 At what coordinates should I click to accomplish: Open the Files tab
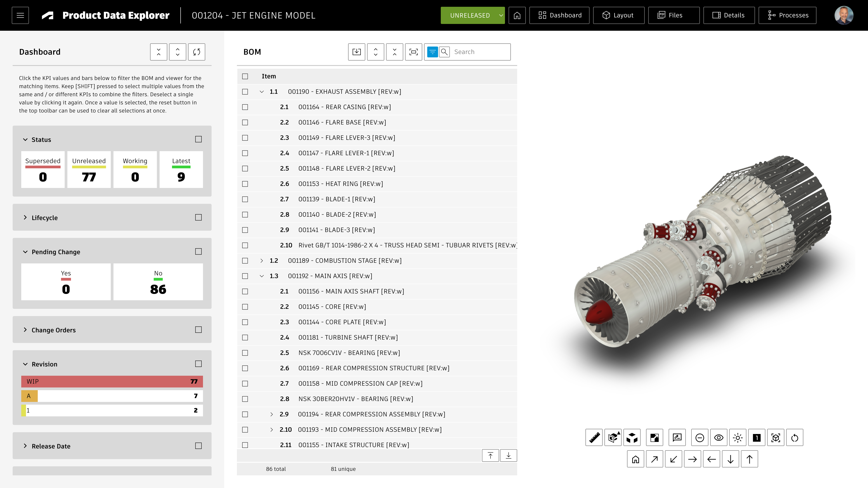pos(674,16)
